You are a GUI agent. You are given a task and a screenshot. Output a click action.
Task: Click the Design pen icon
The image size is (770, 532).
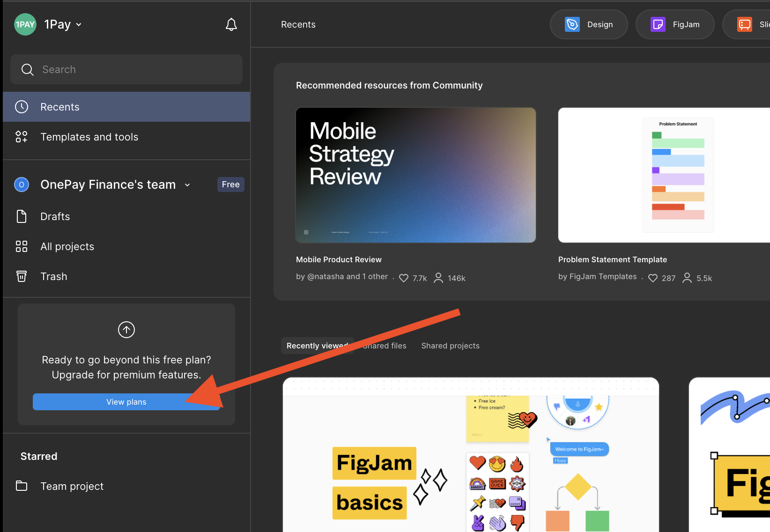(x=572, y=24)
